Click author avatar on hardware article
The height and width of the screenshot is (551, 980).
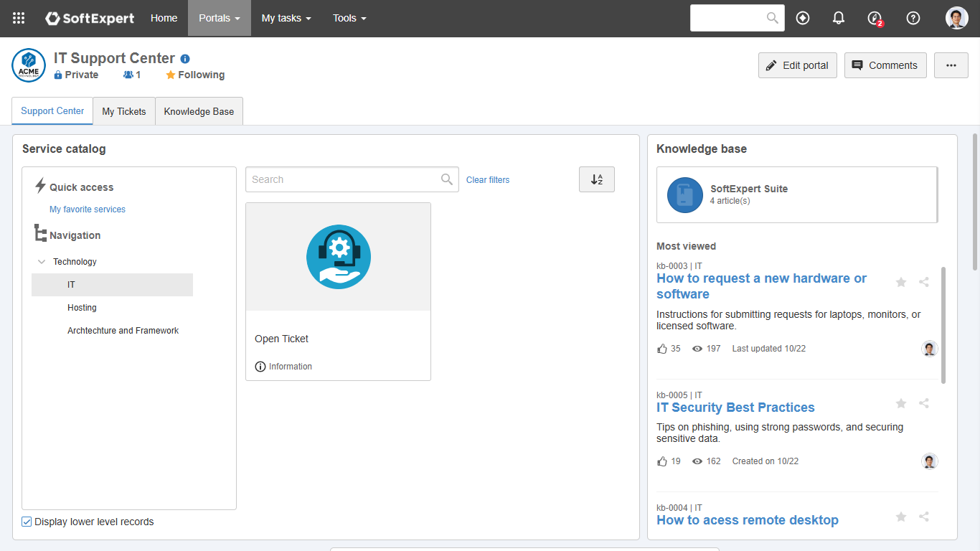click(930, 349)
